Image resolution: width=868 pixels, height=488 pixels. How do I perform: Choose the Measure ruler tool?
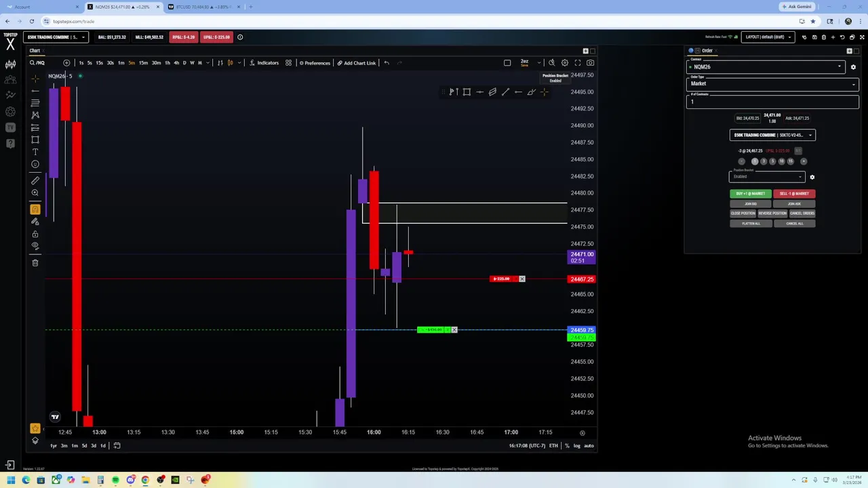coord(35,180)
